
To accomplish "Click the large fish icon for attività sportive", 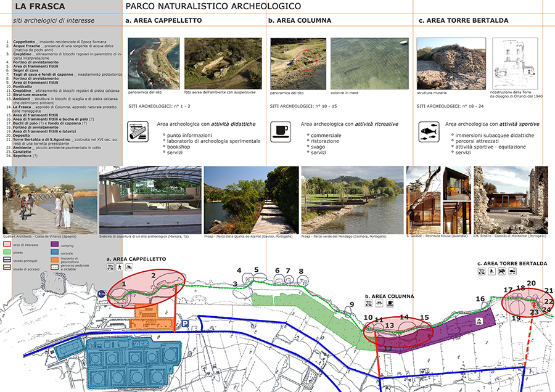I will (428, 131).
